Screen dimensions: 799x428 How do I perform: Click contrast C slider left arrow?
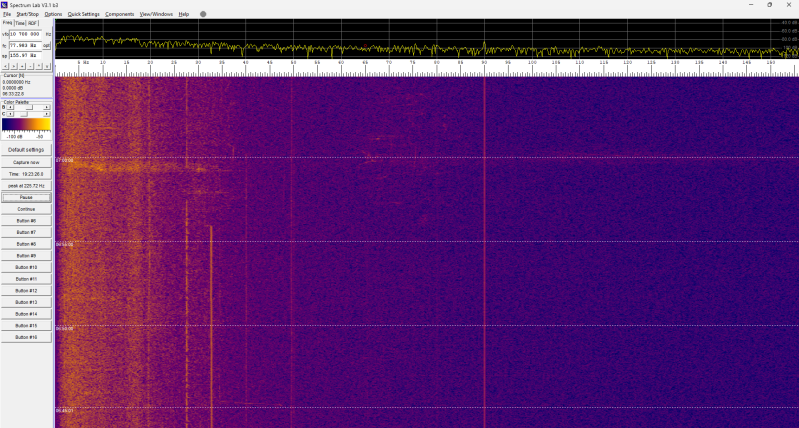tap(10, 114)
